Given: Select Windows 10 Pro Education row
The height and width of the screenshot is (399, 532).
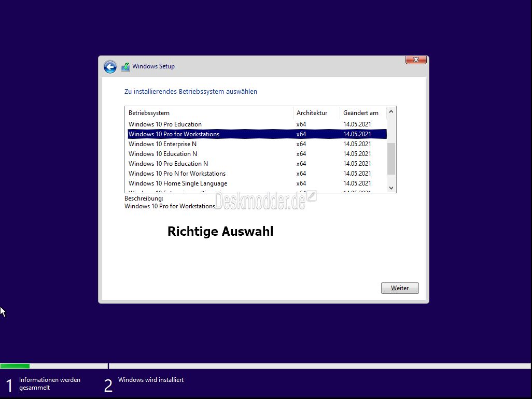Looking at the screenshot, I should tap(257, 124).
